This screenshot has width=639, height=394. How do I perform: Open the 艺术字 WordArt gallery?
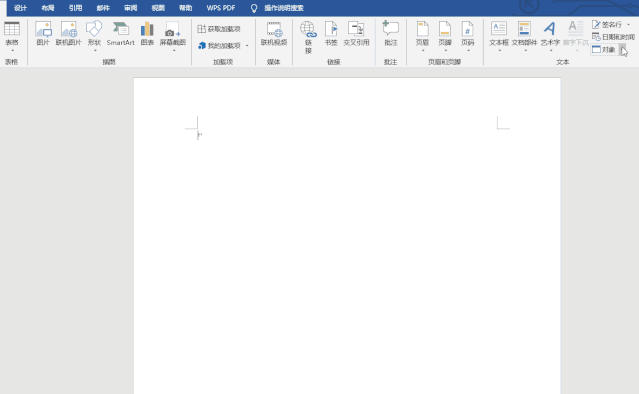click(550, 37)
